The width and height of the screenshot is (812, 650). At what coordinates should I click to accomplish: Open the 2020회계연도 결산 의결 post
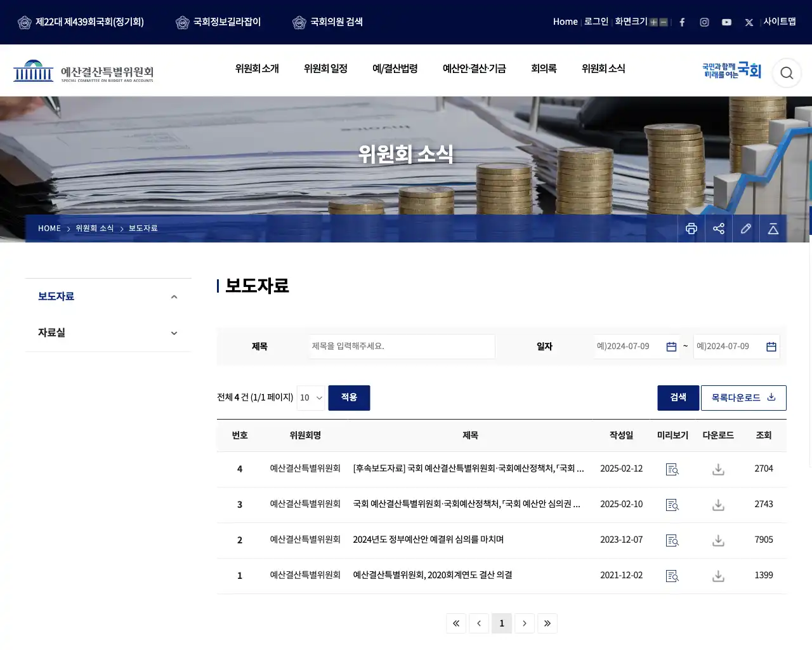[433, 575]
